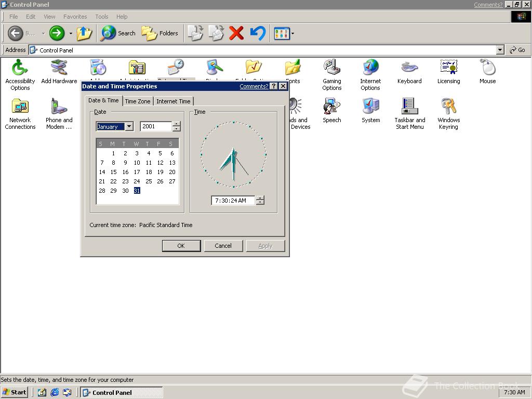Click the Start button
532x399 pixels.
pyautogui.click(x=14, y=392)
